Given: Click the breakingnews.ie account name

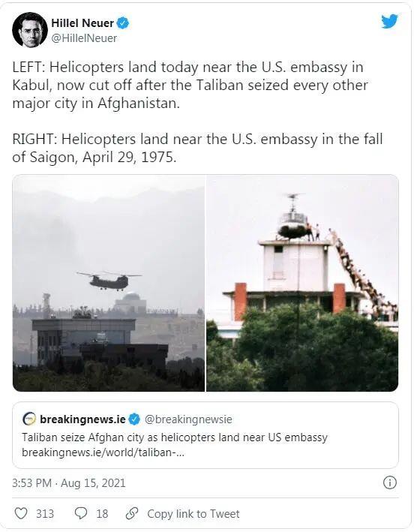Looking at the screenshot, I should click(82, 419).
